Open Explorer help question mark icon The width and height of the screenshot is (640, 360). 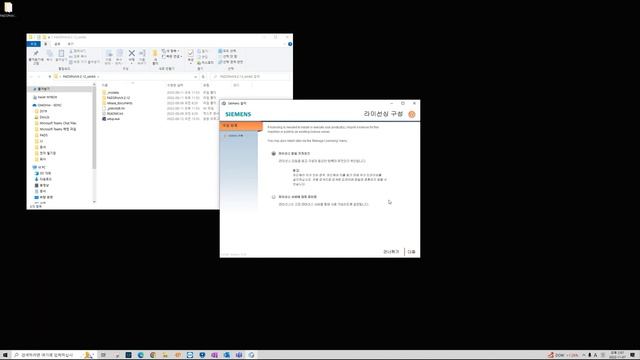[290, 44]
